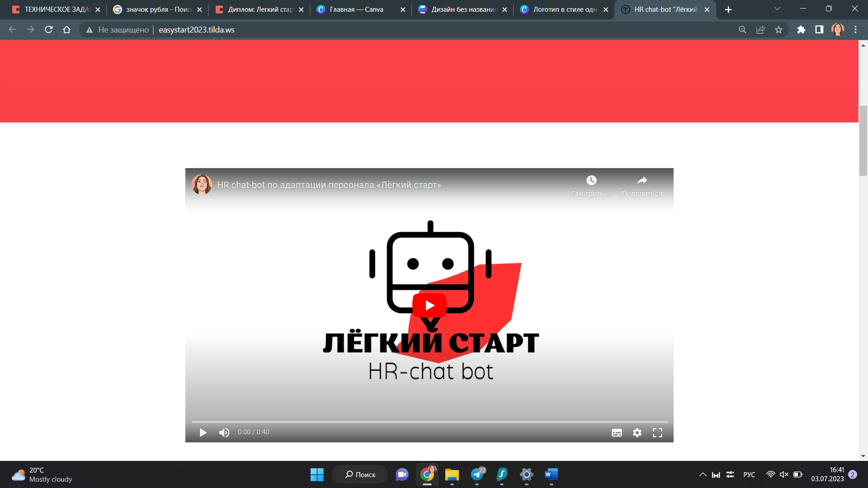This screenshot has height=488, width=868.
Task: Bookmark this page with the star icon
Action: click(x=778, y=30)
